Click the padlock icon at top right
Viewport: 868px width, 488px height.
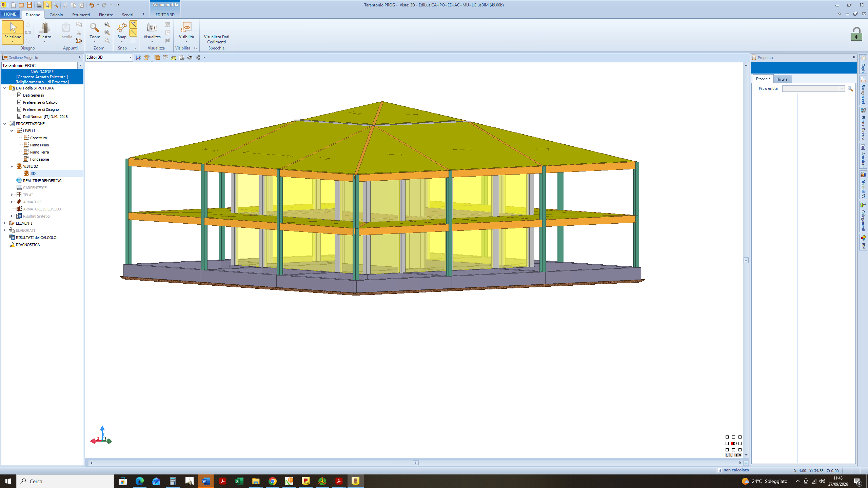click(x=856, y=34)
